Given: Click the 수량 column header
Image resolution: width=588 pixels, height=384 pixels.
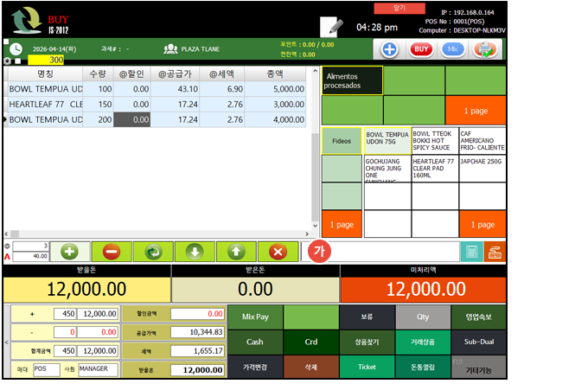Looking at the screenshot, I should 98,74.
